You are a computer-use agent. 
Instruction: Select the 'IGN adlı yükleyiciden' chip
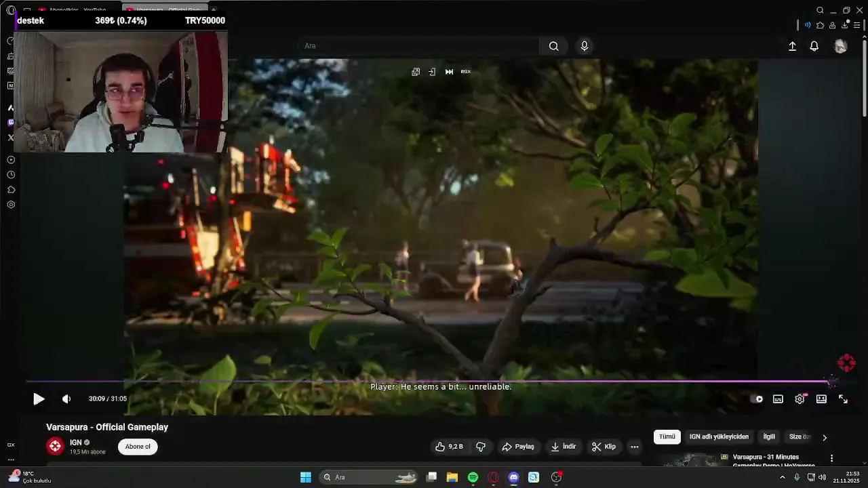(x=719, y=437)
